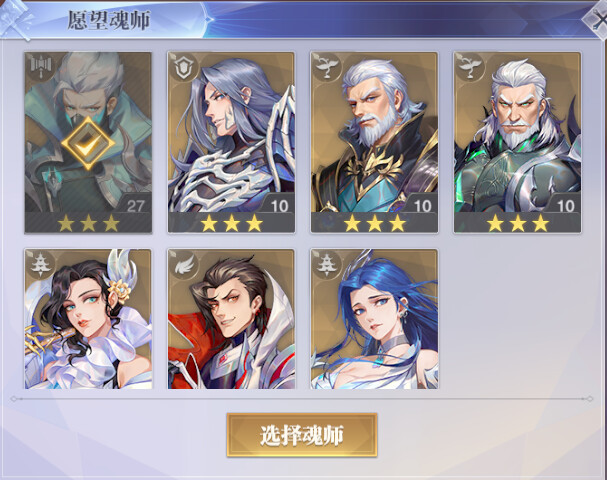Click the tower class icon on blue-haired woman

[x=326, y=264]
